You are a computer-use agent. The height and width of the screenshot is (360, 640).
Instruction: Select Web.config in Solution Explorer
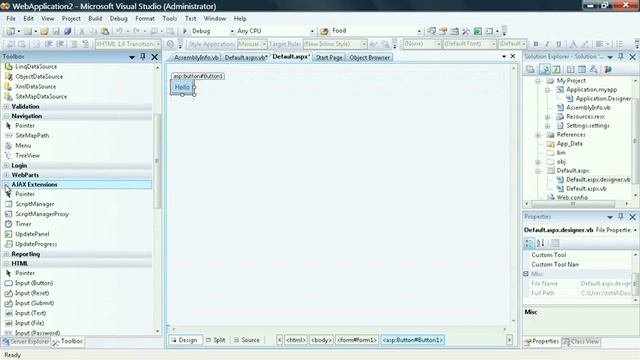tap(572, 198)
